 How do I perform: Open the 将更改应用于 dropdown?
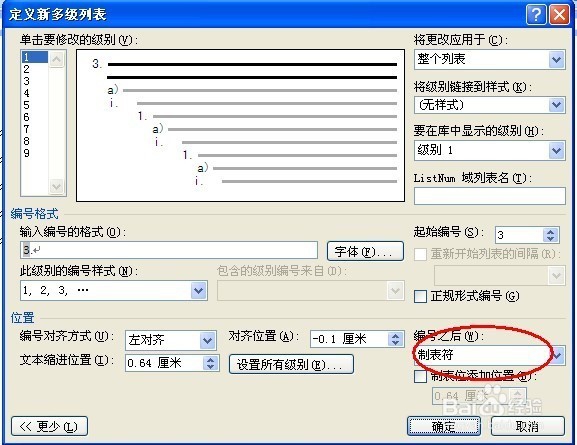556,59
